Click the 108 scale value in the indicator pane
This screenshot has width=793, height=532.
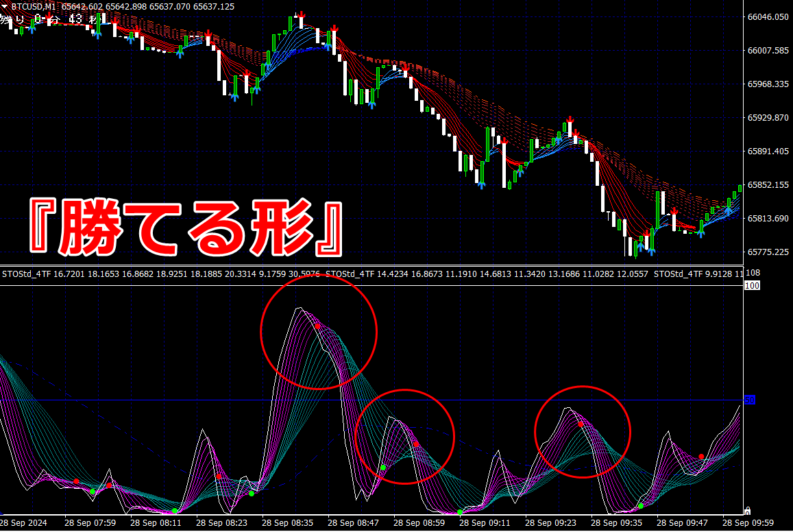click(753, 273)
